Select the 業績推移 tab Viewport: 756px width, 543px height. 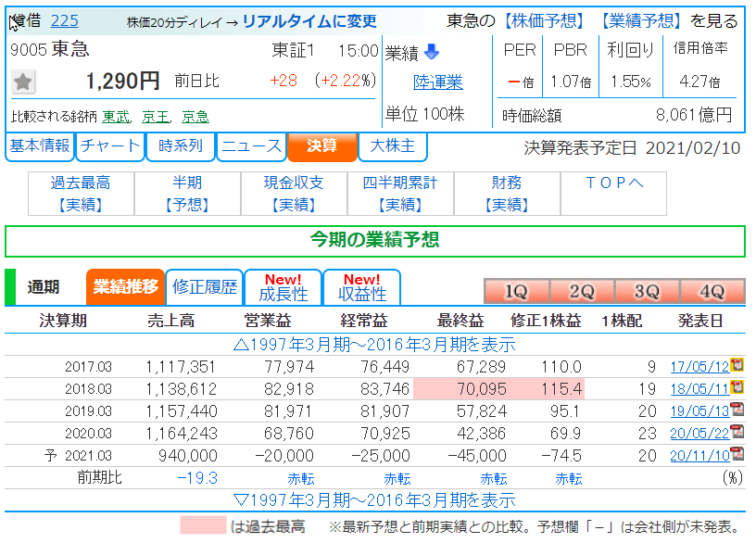[x=125, y=287]
